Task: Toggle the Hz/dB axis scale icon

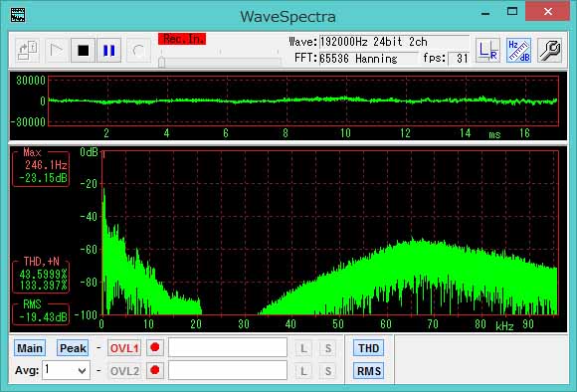Action: click(x=518, y=51)
